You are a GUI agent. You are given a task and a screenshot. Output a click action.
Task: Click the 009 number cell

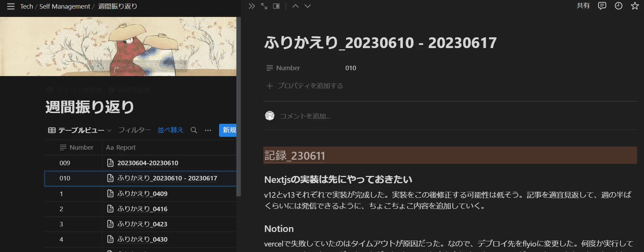(73, 163)
